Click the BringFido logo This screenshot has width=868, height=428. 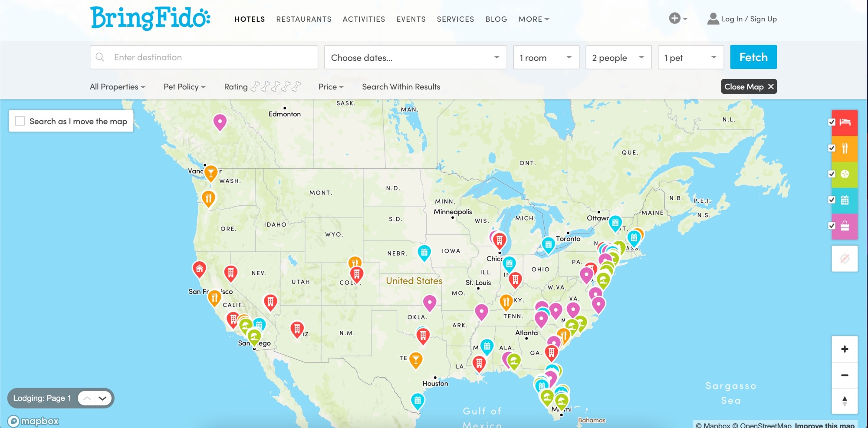150,18
